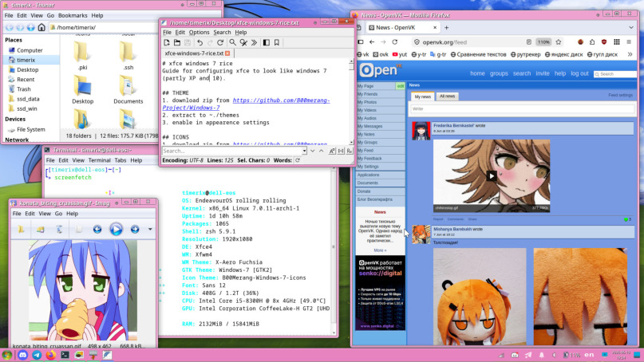This screenshot has width=644, height=362.
Task: Switch to the All news tab in OpenVK
Action: [x=447, y=96]
